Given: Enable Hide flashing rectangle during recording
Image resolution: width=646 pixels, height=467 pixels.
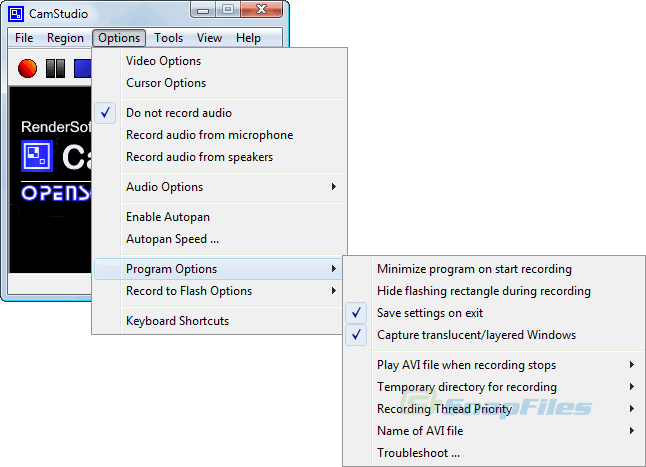Looking at the screenshot, I should (494, 291).
